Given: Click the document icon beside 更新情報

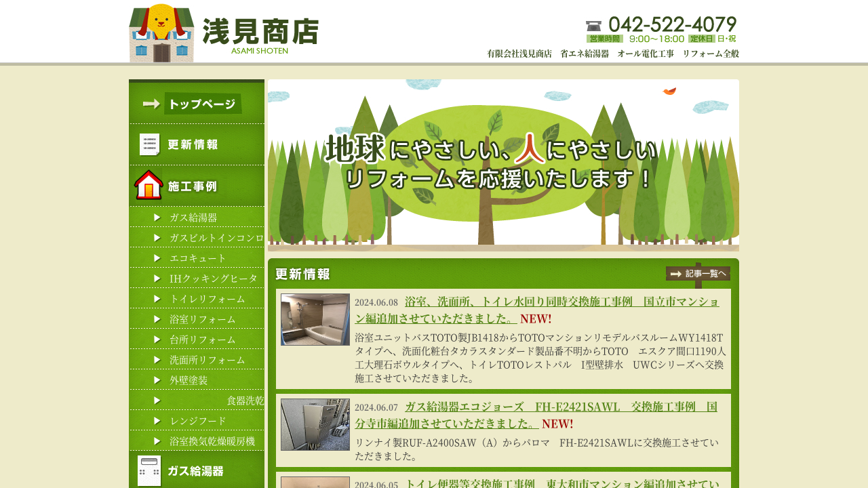Looking at the screenshot, I should coord(149,144).
